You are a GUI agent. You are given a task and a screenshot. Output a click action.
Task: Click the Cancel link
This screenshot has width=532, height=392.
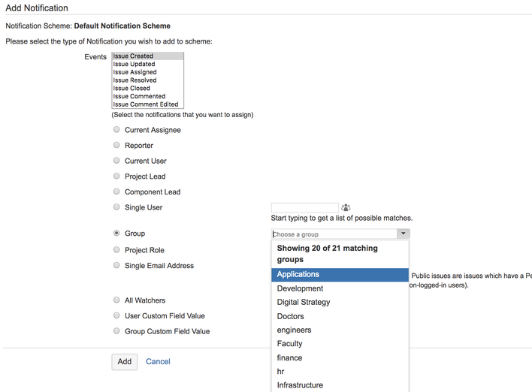click(x=158, y=361)
